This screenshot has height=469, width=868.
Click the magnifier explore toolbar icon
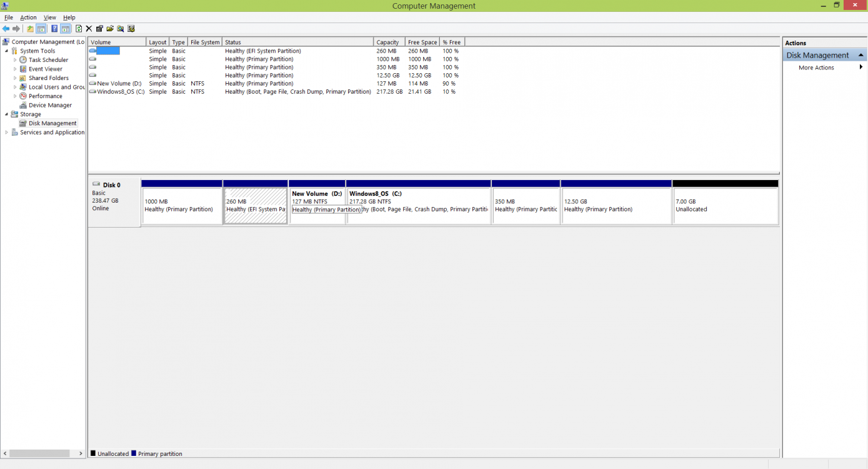point(121,29)
